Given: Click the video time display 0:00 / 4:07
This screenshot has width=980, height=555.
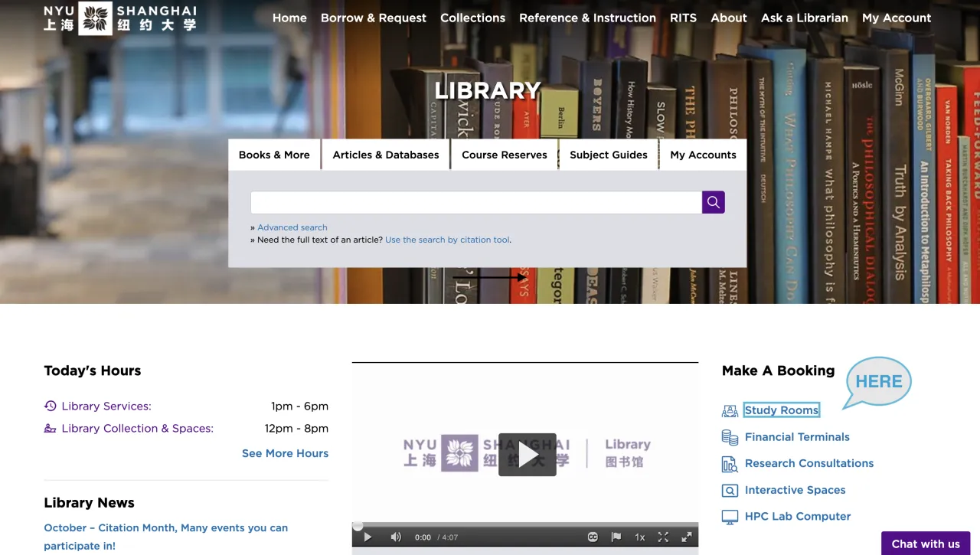Looking at the screenshot, I should [436, 537].
